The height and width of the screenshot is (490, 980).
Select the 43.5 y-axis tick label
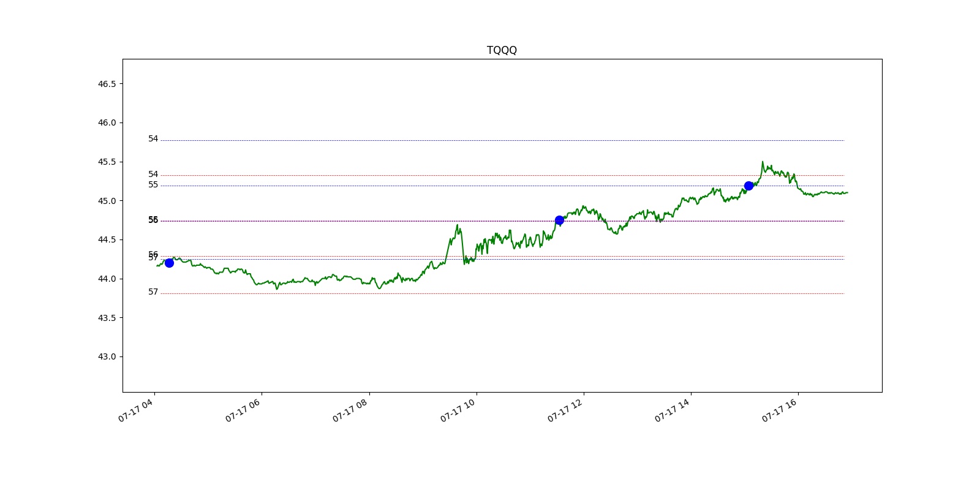click(107, 318)
